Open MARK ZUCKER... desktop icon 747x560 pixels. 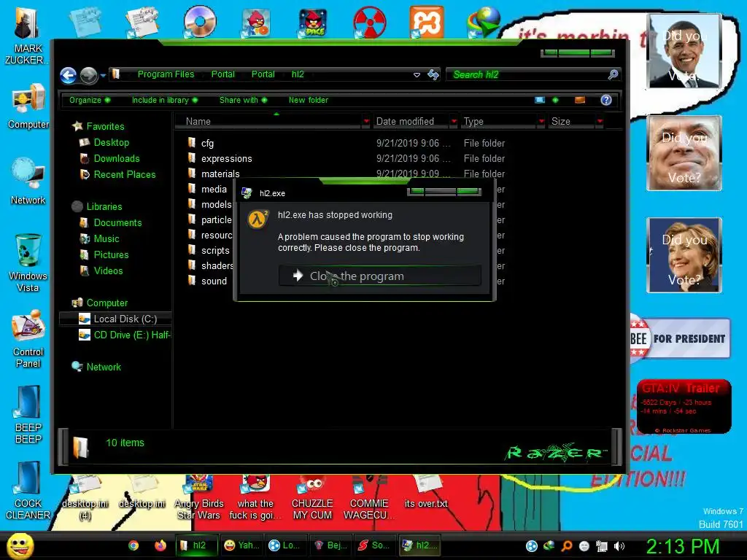coord(26,35)
